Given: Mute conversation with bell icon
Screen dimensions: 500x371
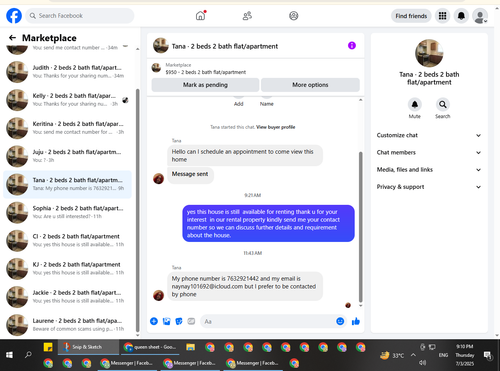Looking at the screenshot, I should tap(415, 105).
